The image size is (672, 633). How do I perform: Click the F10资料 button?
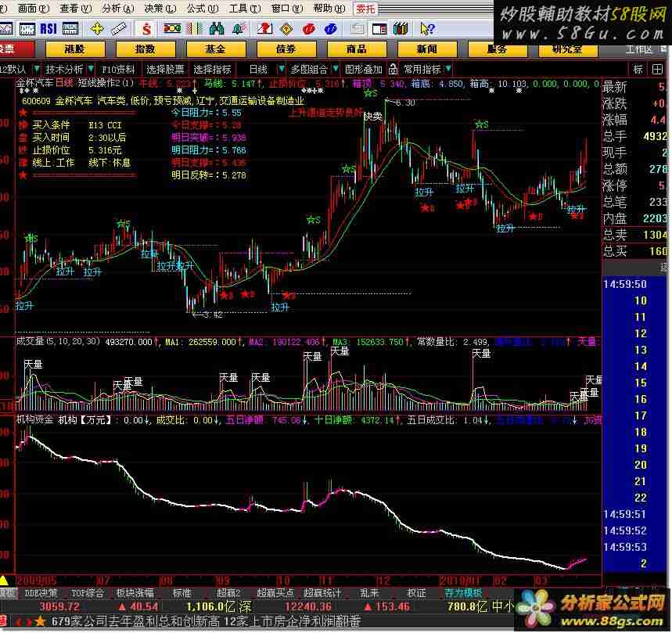point(118,69)
